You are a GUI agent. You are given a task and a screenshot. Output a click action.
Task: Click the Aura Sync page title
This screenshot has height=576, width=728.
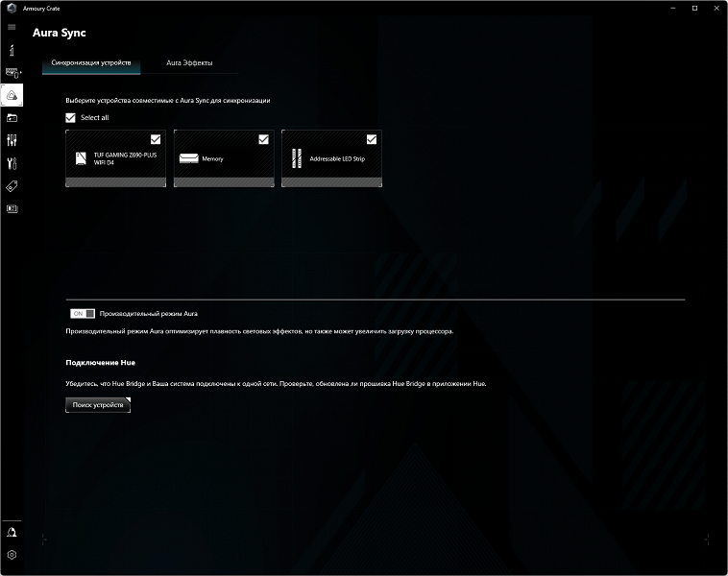click(x=60, y=33)
